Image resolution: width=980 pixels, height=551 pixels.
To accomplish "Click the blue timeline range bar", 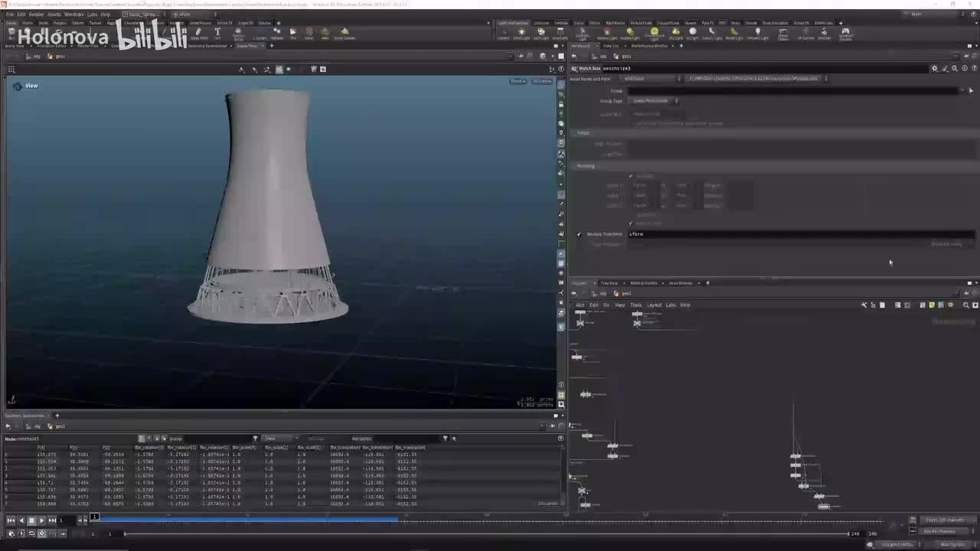I will click(245, 519).
